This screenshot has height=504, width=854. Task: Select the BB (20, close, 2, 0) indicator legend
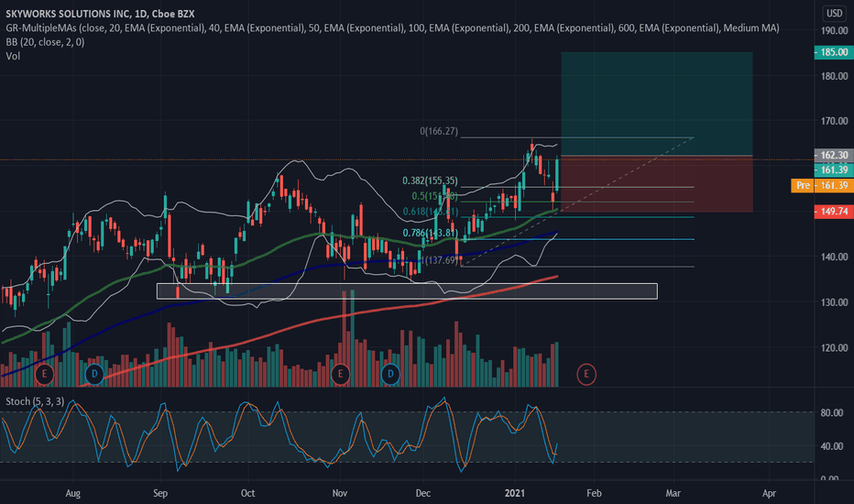[45, 42]
